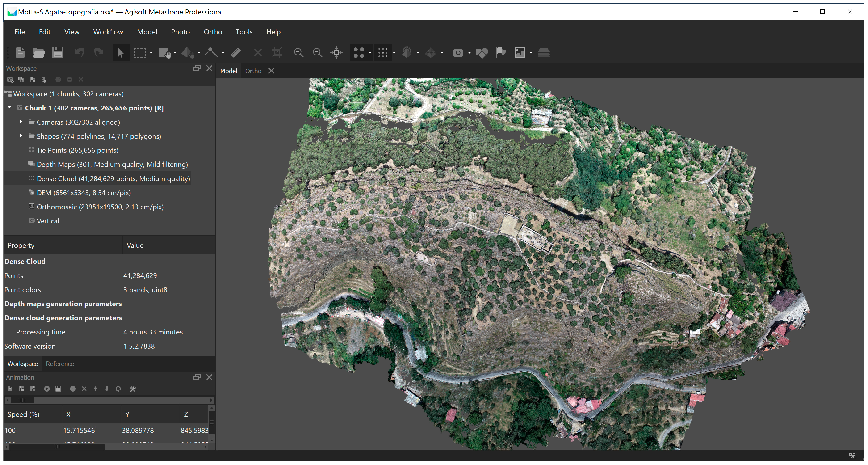The height and width of the screenshot is (465, 868).
Task: Undock the Animation panel
Action: tap(197, 377)
